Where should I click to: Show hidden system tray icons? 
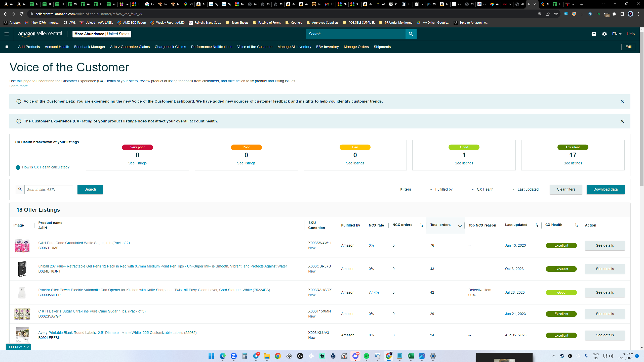pos(554,356)
